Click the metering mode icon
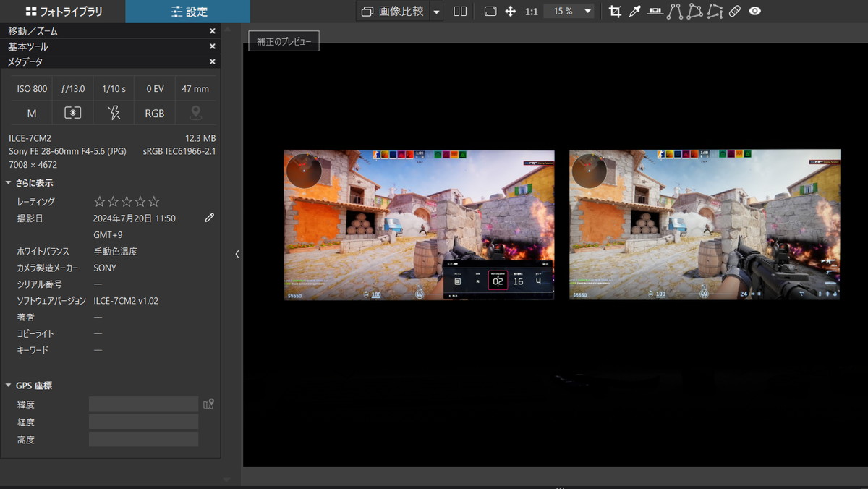Viewport: 868px width, 489px height. pyautogui.click(x=72, y=113)
